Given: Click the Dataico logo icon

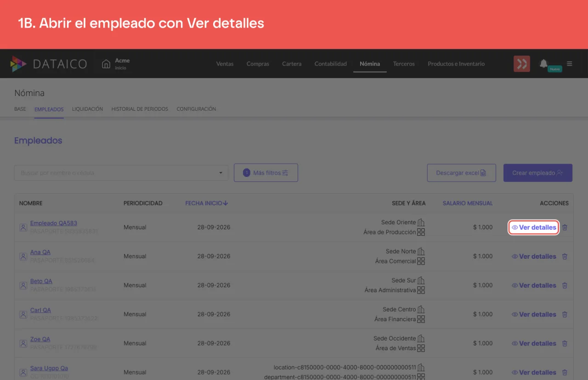Looking at the screenshot, I should (19, 64).
